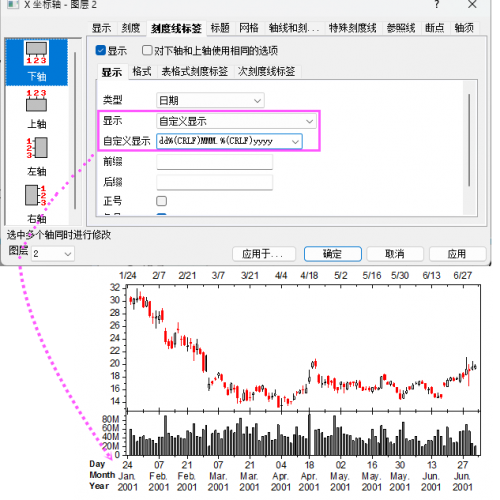The image size is (500, 500).
Task: Enable 对下轴和上轴使用相同的选项 checkbox
Action: click(147, 50)
